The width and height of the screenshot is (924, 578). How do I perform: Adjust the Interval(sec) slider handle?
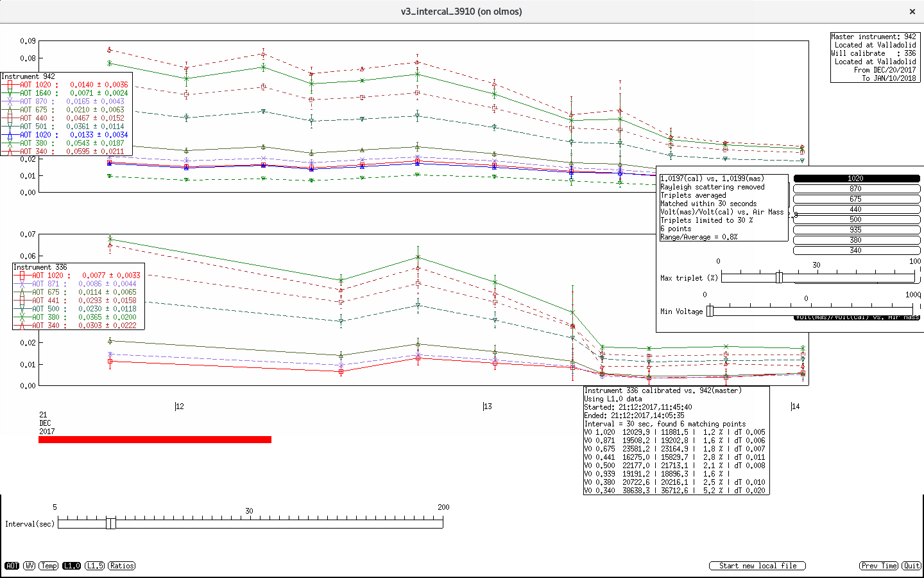pos(111,523)
